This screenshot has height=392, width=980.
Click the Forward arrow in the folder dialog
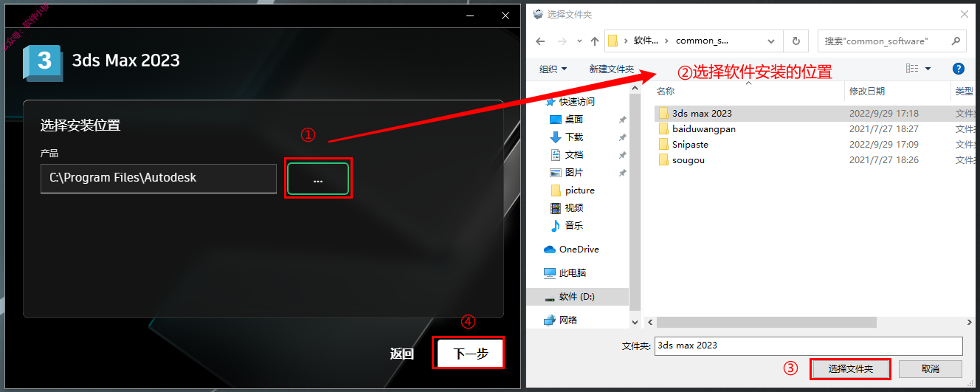562,41
